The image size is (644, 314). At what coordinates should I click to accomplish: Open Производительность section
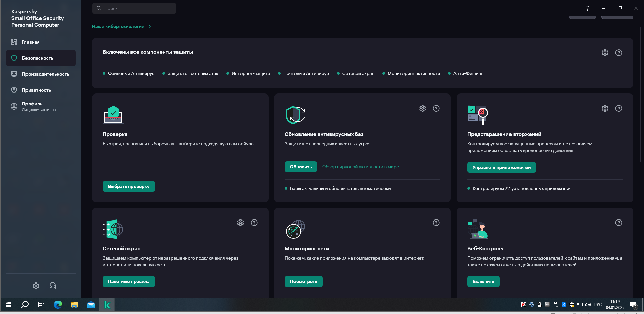point(41,74)
